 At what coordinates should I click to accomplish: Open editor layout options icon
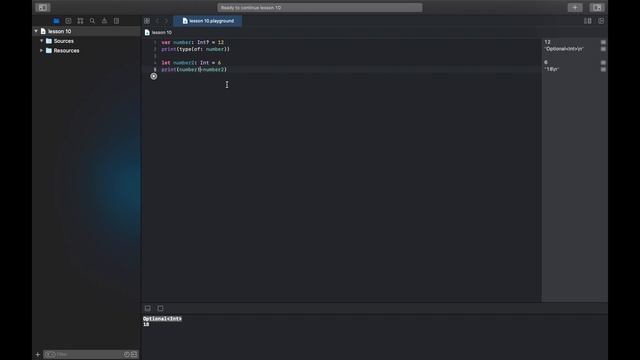tap(588, 21)
